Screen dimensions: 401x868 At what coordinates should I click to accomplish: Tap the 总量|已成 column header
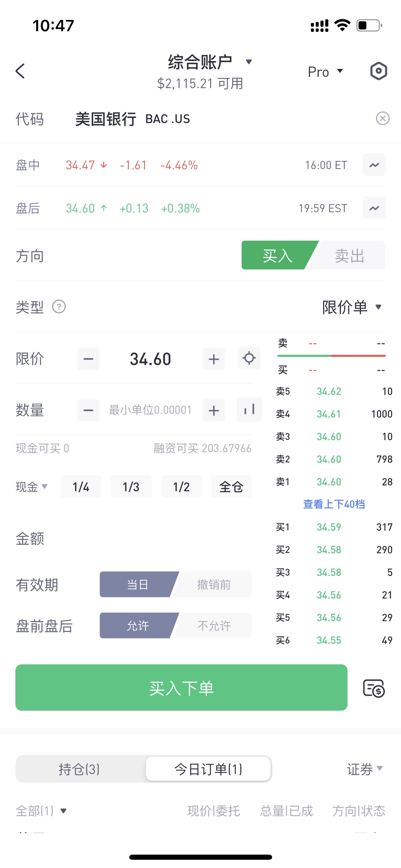287,811
